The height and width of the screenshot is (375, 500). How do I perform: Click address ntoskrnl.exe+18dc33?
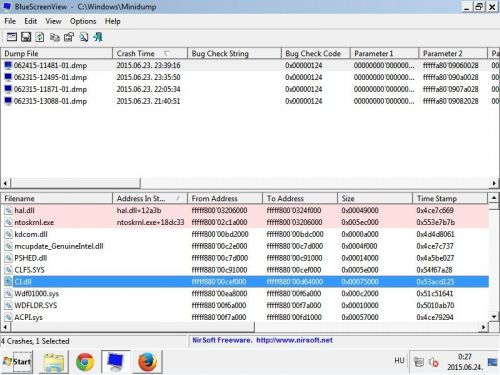click(150, 222)
